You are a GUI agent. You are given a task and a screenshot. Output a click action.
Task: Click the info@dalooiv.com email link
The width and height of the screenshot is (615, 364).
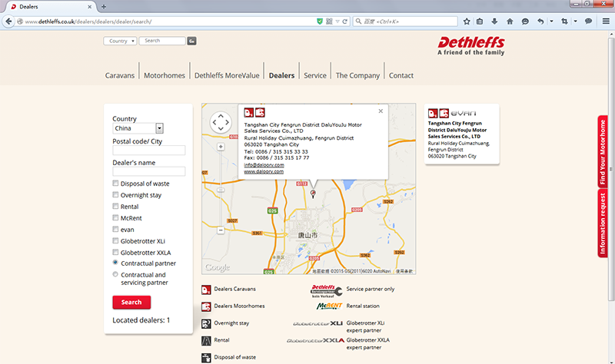264,165
